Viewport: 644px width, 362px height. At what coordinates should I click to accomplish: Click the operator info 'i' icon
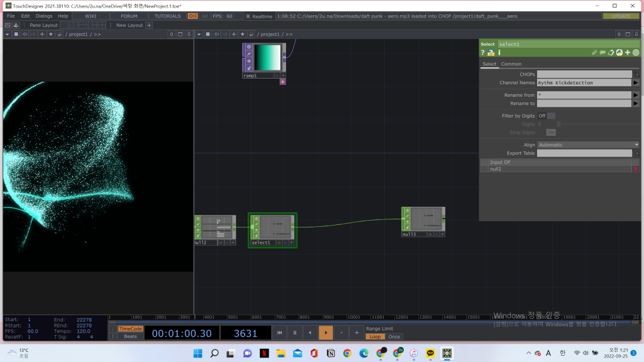[500, 53]
